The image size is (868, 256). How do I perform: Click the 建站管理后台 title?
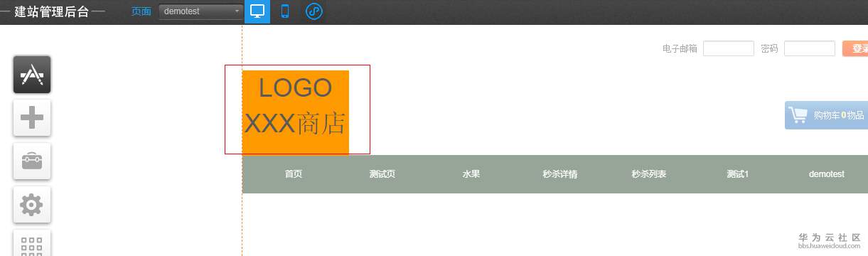(52, 11)
